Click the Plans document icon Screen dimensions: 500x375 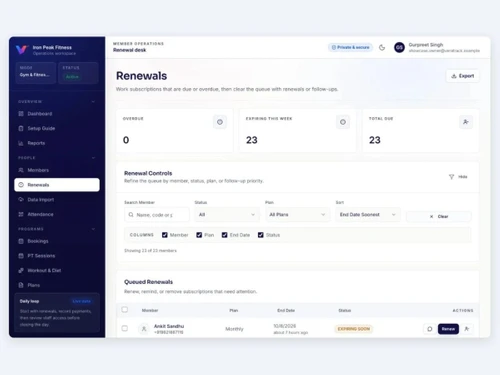click(21, 285)
